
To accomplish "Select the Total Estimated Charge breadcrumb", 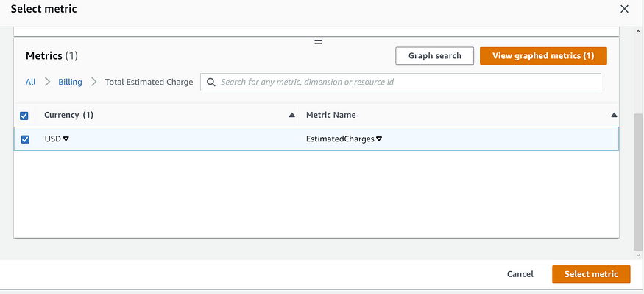I will point(149,82).
